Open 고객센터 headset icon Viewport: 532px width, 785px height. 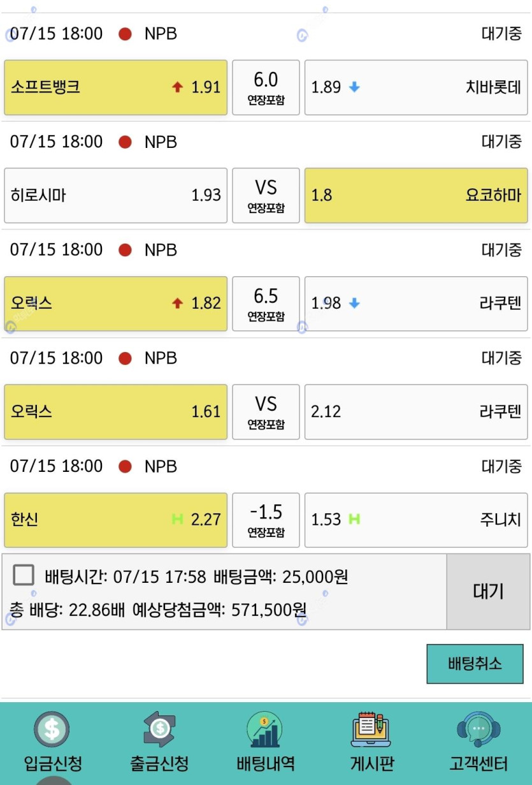[478, 730]
